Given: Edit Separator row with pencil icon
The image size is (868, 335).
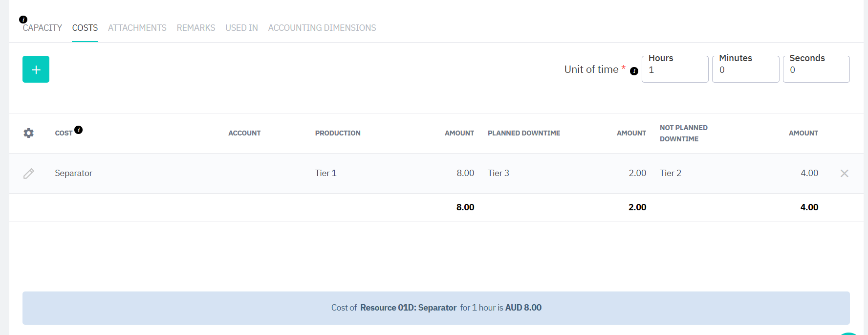Looking at the screenshot, I should [29, 174].
